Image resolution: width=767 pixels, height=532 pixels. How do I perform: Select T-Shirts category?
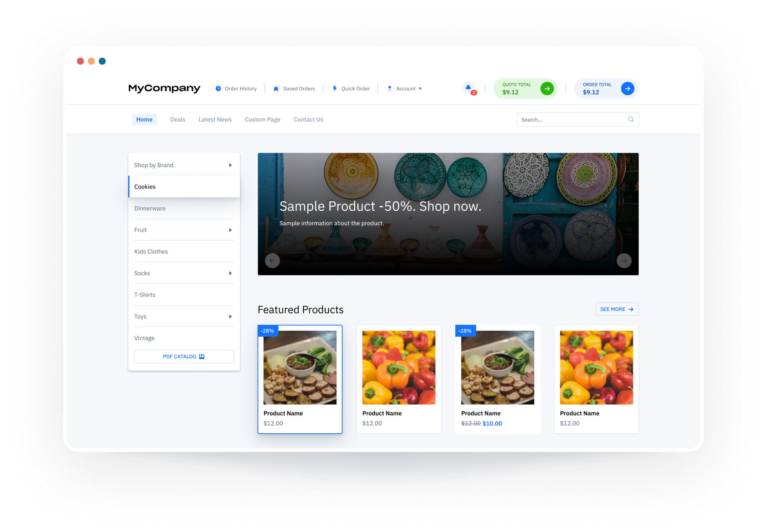[x=184, y=295]
